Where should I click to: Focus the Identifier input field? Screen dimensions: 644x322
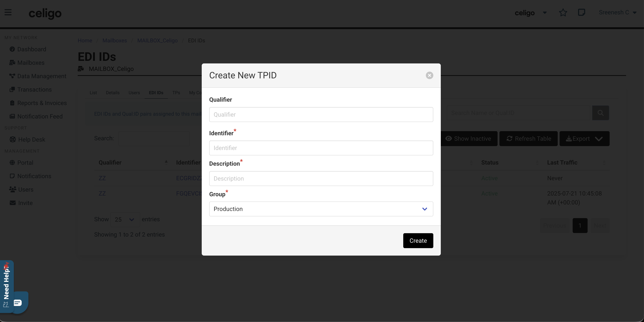coord(321,148)
